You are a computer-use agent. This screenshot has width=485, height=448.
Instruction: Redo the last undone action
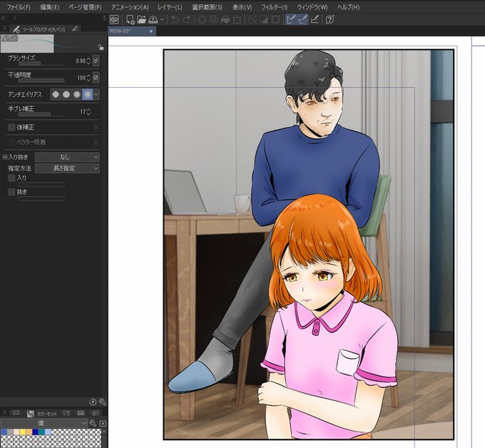187,20
